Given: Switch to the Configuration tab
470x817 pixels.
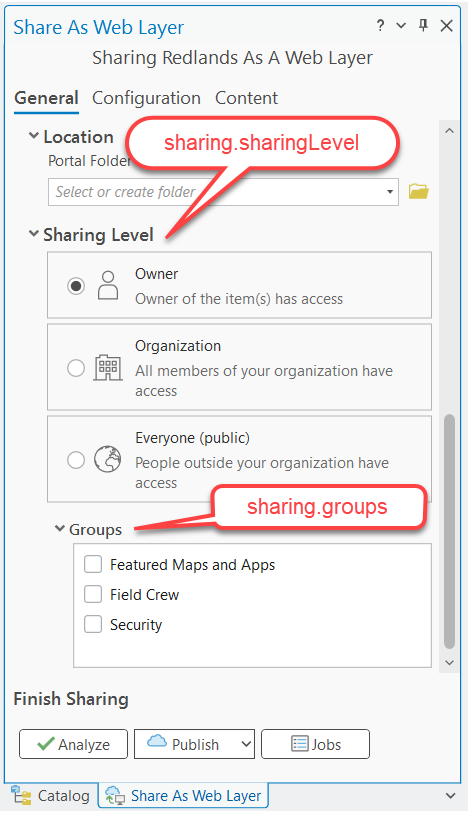Looking at the screenshot, I should coord(146,98).
